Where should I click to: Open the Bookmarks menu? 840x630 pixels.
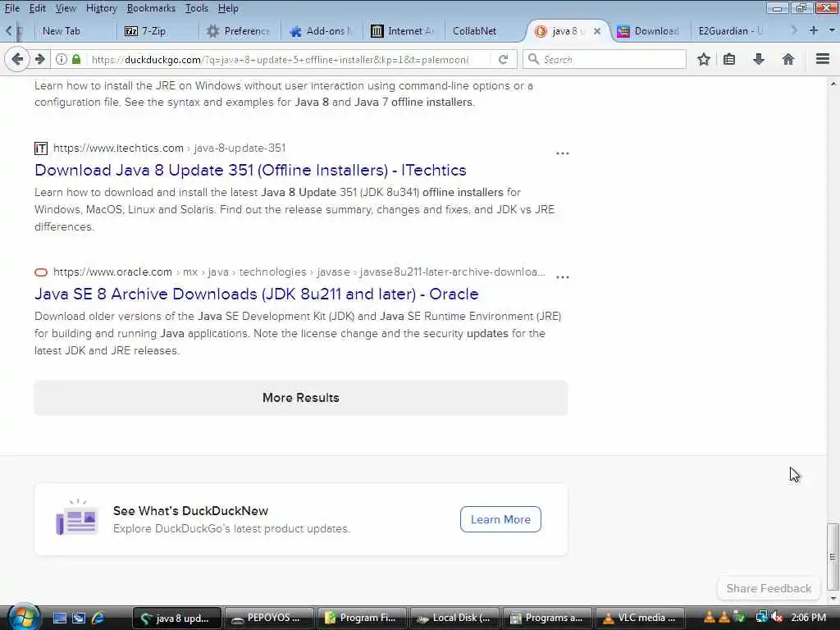point(151,8)
